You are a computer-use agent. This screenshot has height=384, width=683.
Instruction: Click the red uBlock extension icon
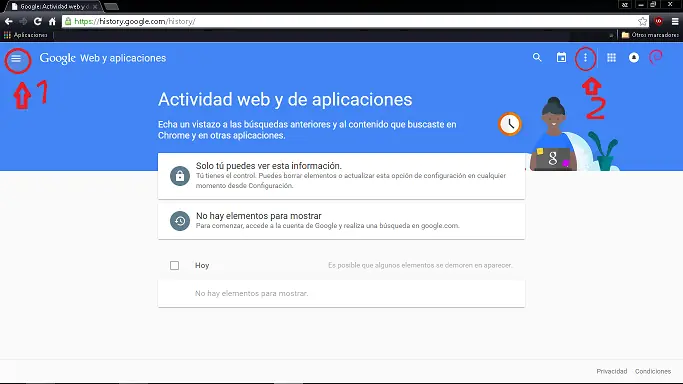click(659, 21)
